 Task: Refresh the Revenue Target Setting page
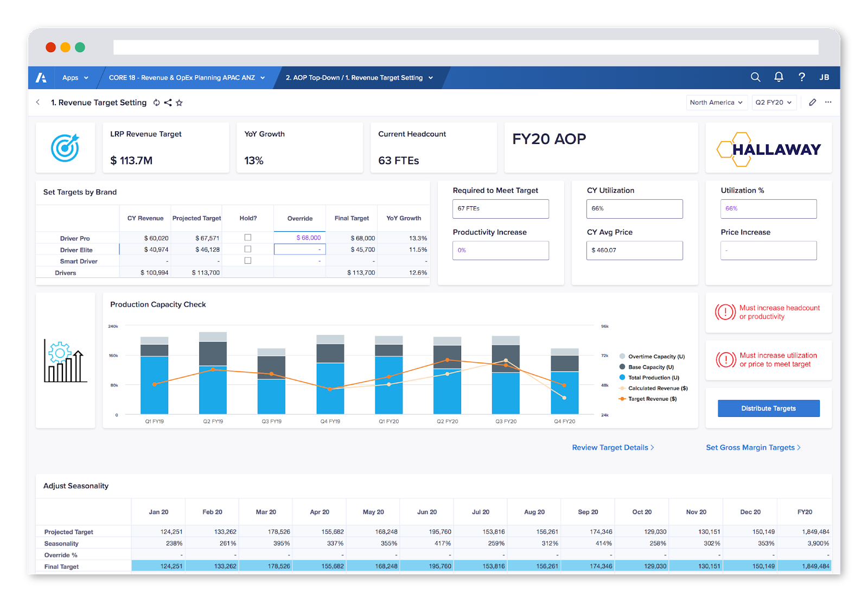pyautogui.click(x=157, y=102)
